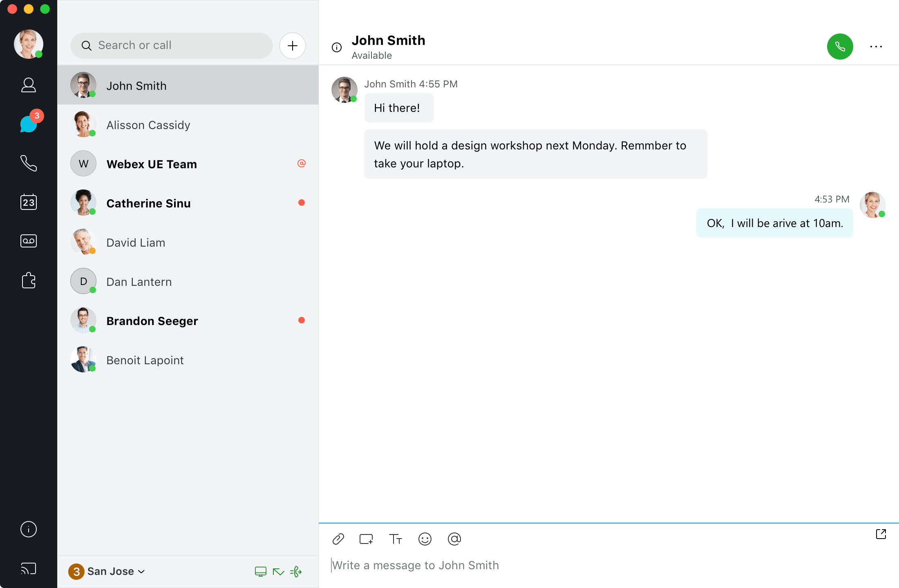Open the Voicemail icon in sidebar

click(29, 241)
